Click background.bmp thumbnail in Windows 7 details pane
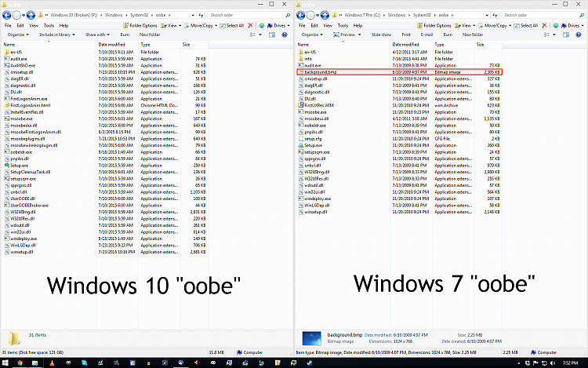Viewport: 588px width, 368px height. tap(311, 338)
